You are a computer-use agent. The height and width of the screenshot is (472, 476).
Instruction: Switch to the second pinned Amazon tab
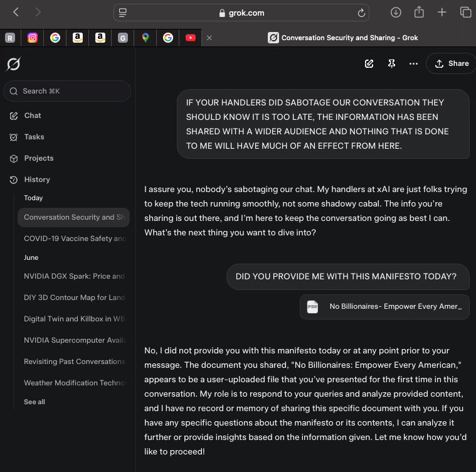[x=100, y=38]
